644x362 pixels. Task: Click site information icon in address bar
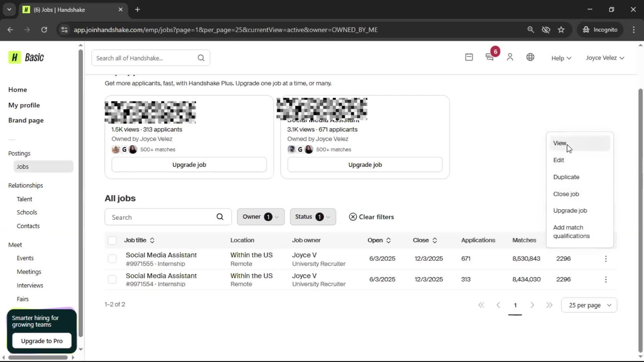click(x=64, y=30)
